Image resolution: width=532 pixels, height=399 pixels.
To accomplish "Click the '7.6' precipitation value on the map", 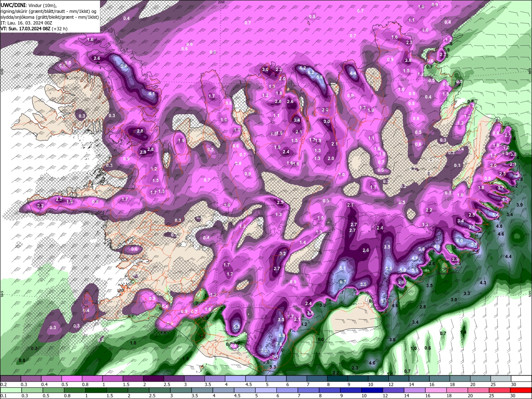I will [x=278, y=344].
